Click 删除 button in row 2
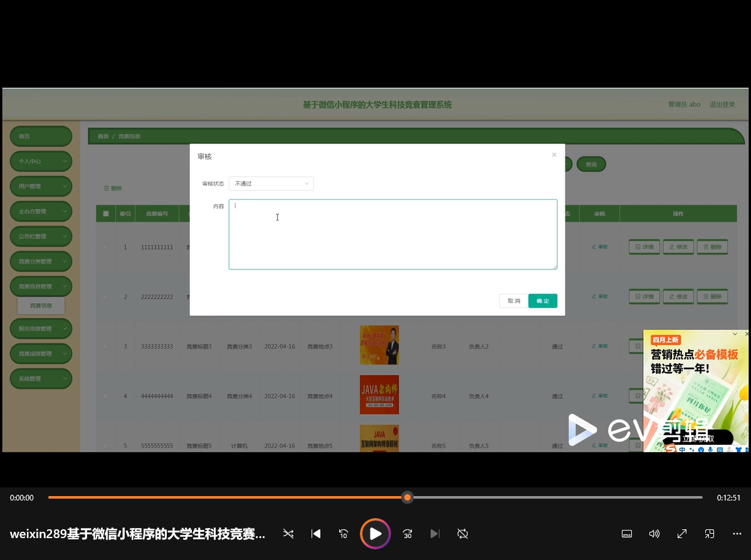This screenshot has height=560, width=751. pyautogui.click(x=712, y=297)
